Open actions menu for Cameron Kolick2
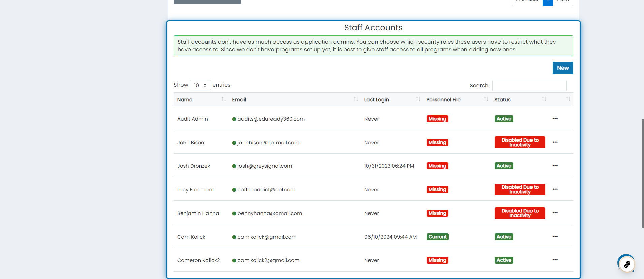Viewport: 644px width, 279px height. [555, 260]
